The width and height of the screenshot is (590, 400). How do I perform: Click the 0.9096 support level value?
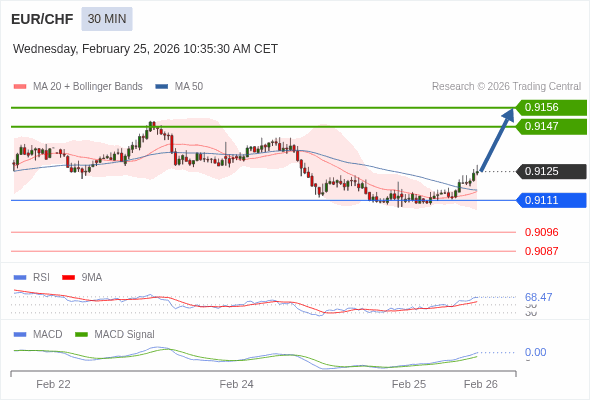coord(541,232)
